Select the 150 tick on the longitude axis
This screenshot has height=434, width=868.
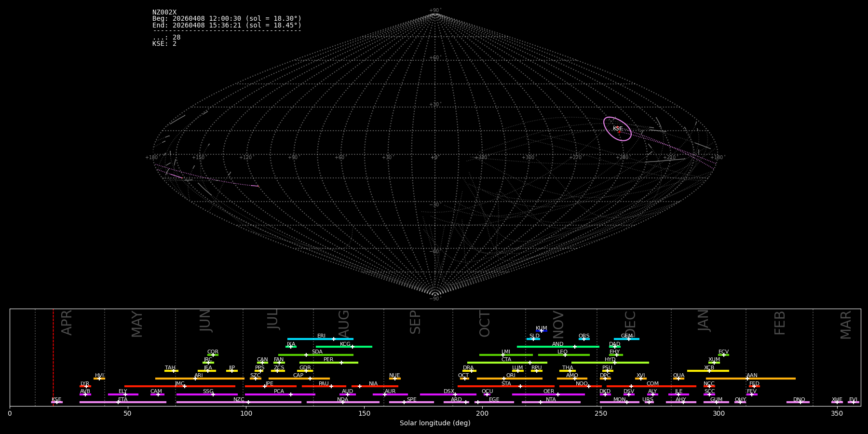364,414
